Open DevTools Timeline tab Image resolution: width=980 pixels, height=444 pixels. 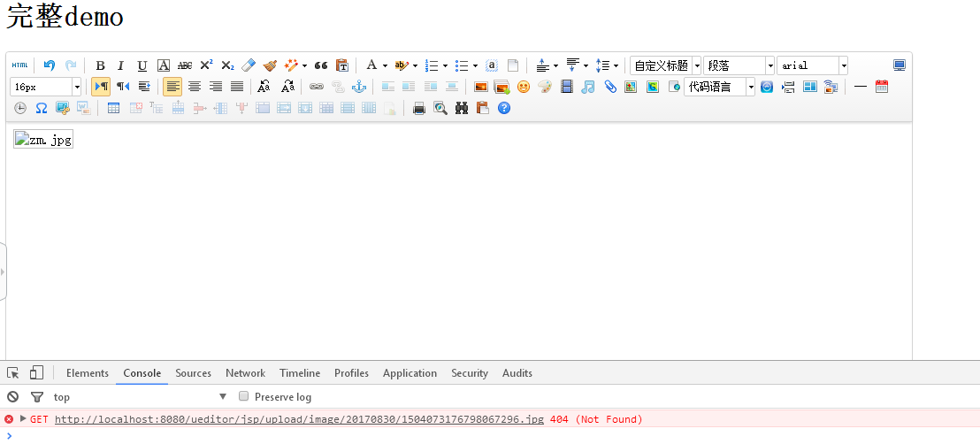pyautogui.click(x=300, y=372)
